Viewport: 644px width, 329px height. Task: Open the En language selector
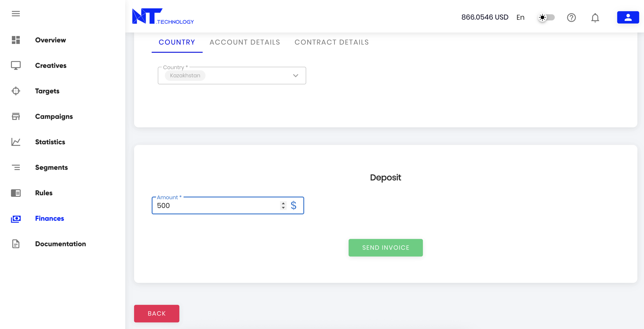(520, 17)
